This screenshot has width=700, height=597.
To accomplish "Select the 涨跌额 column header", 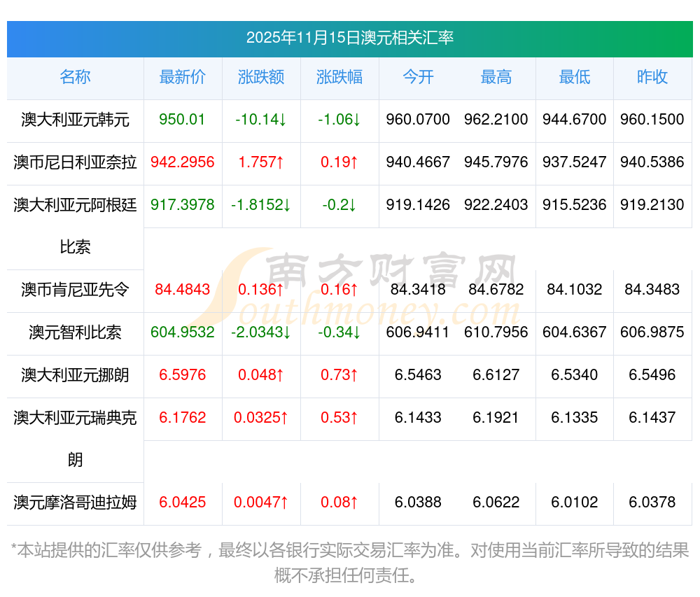I will coord(261,77).
